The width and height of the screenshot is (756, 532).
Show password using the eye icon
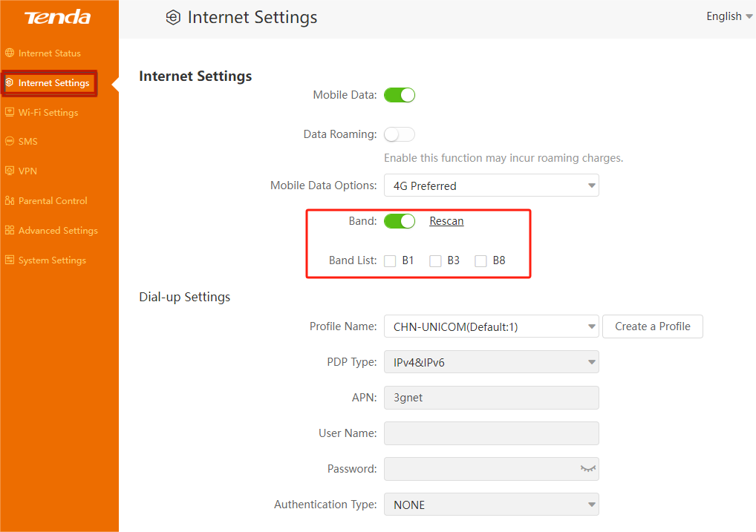click(x=587, y=469)
